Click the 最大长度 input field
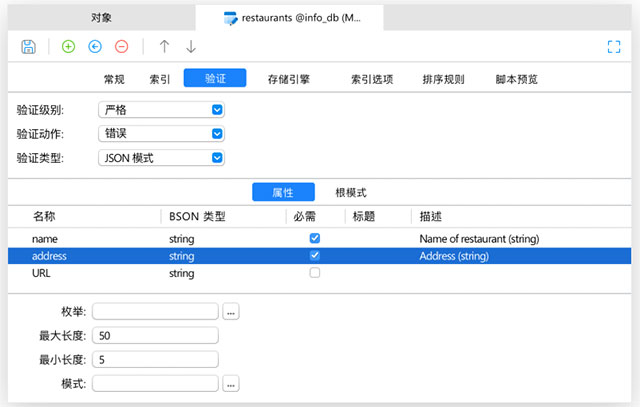The image size is (640, 407). [156, 336]
